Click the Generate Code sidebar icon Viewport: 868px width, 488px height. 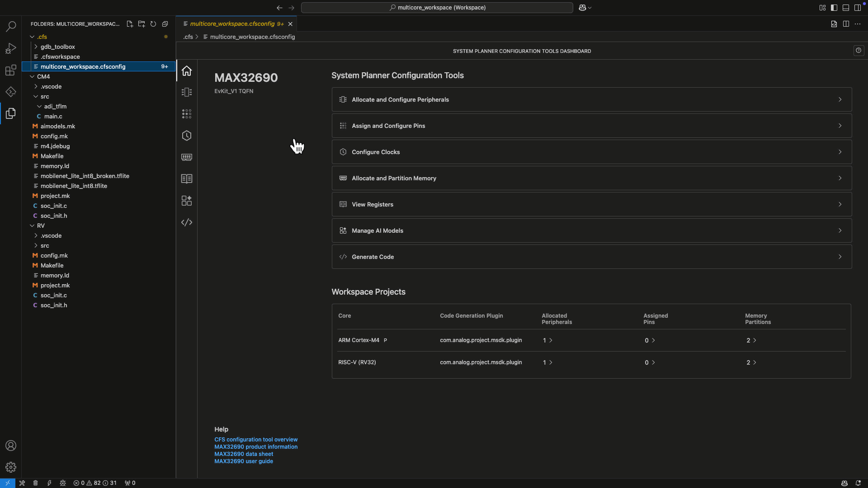tap(187, 222)
